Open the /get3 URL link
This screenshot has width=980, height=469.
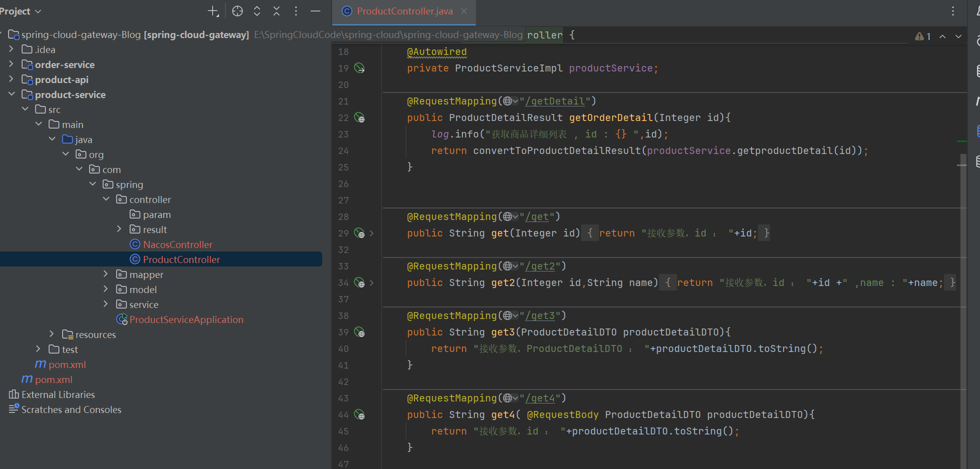[x=540, y=315]
